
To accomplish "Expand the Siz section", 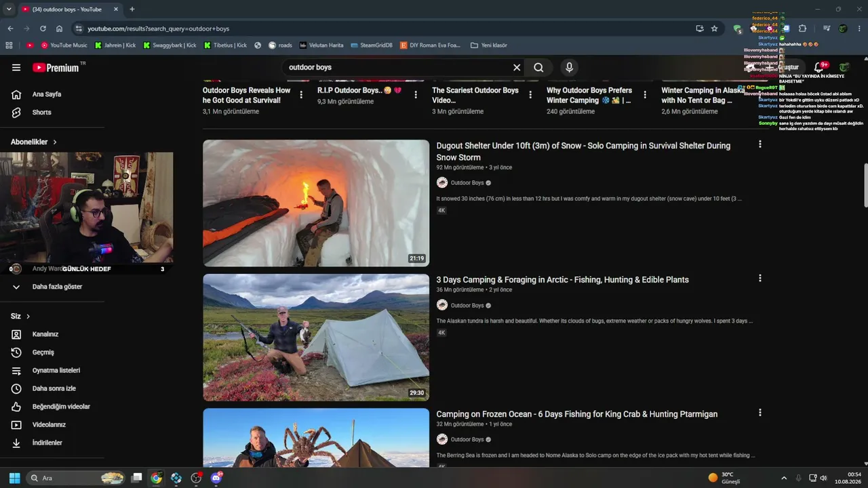I will tap(20, 317).
